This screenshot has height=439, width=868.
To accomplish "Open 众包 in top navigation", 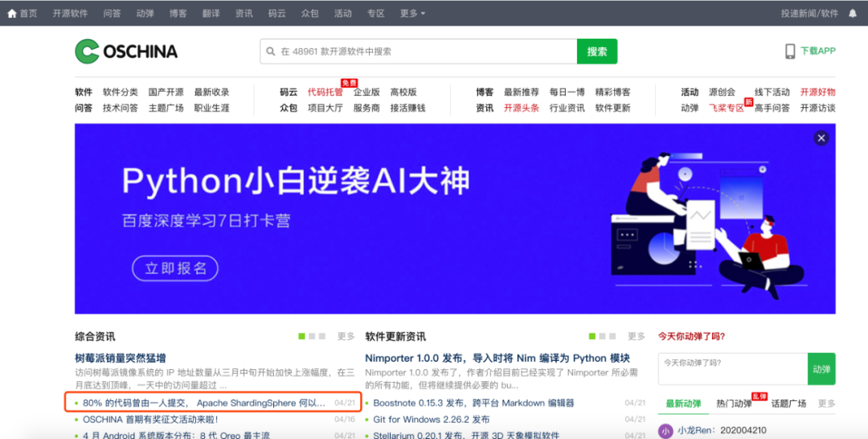I will 310,14.
